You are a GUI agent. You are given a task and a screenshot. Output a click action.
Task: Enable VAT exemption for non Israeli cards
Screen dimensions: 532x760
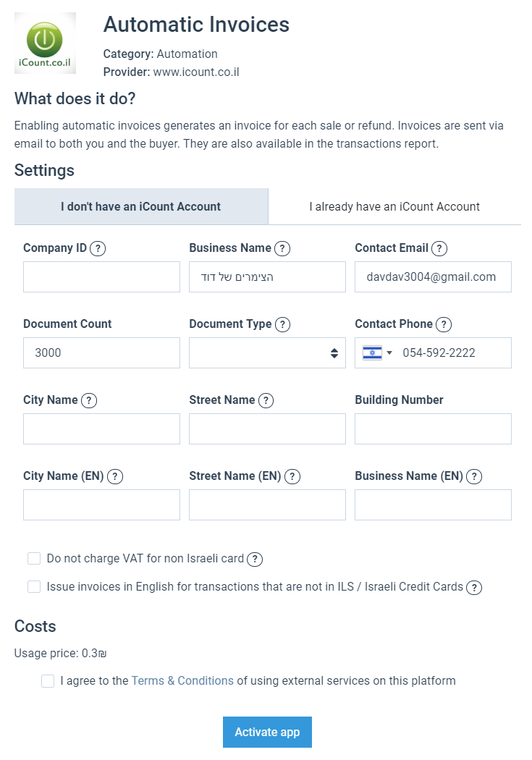(x=34, y=558)
